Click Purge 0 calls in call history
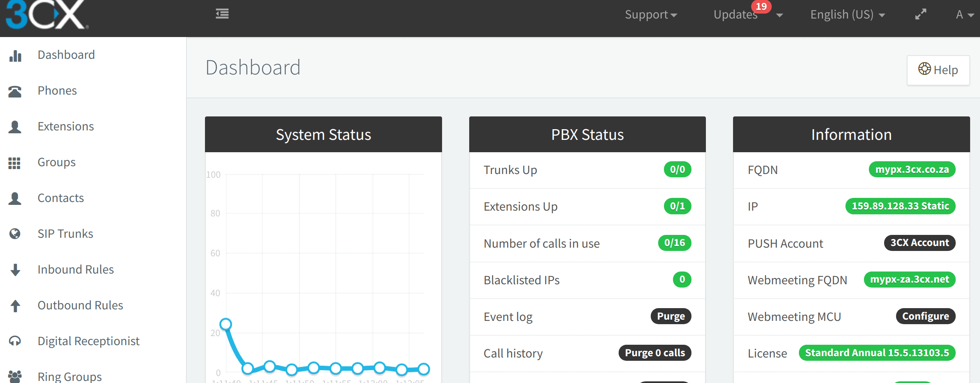This screenshot has width=980, height=383. (654, 353)
